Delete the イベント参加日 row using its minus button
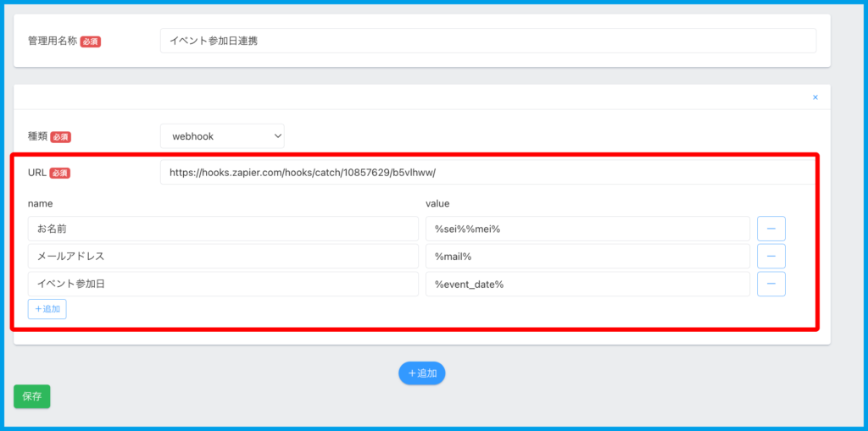Image resolution: width=868 pixels, height=431 pixels. tap(771, 284)
